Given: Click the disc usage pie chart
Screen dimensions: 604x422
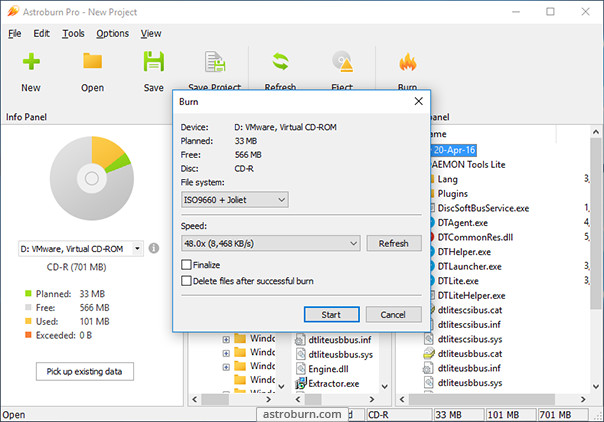Looking at the screenshot, I should pyautogui.click(x=91, y=178).
